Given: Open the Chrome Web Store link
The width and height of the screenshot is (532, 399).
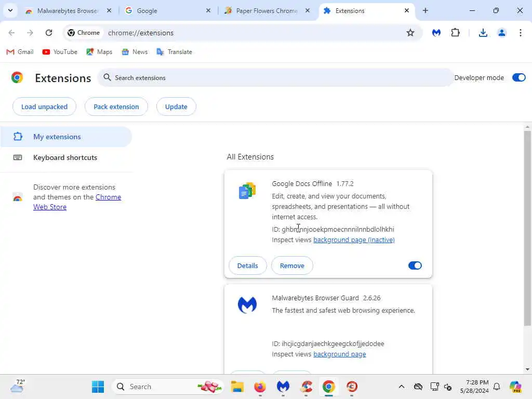Looking at the screenshot, I should click(77, 202).
